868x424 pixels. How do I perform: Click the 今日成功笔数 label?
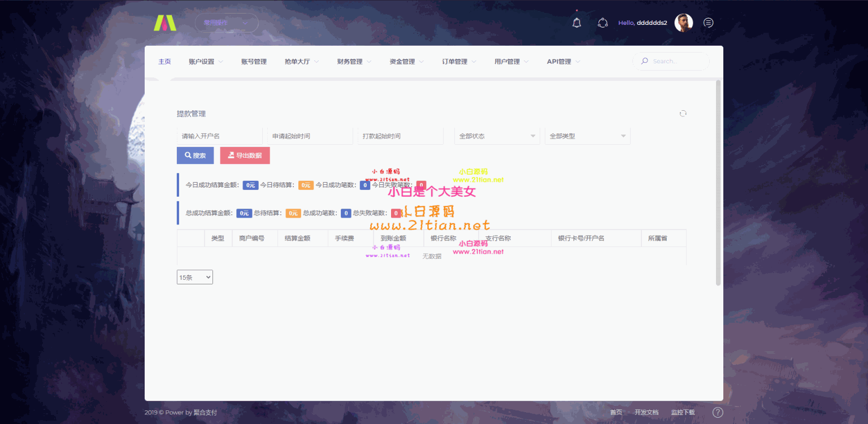(336, 185)
